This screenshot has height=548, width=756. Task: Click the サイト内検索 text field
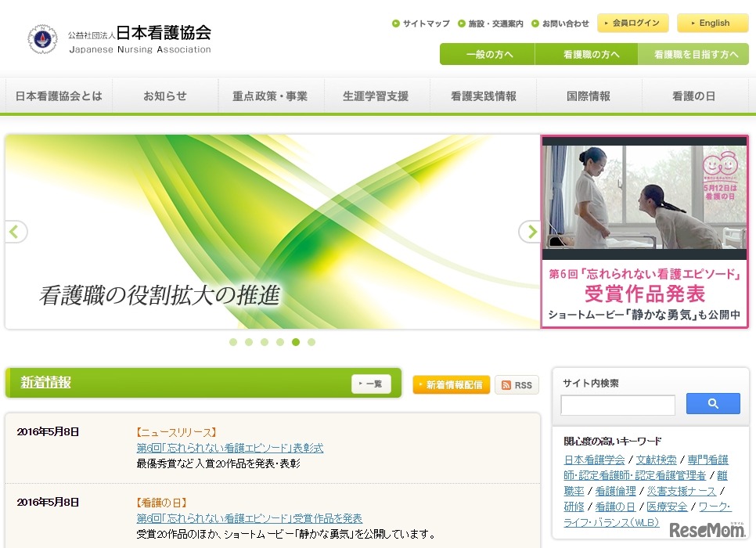click(617, 405)
